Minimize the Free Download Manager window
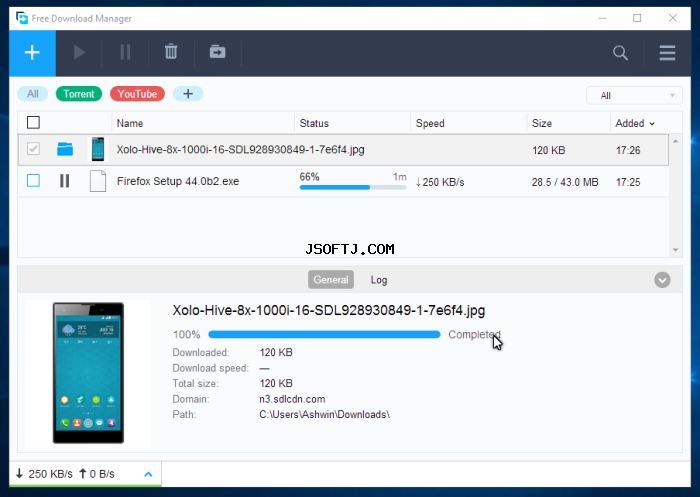Image resolution: width=700 pixels, height=497 pixels. (602, 18)
